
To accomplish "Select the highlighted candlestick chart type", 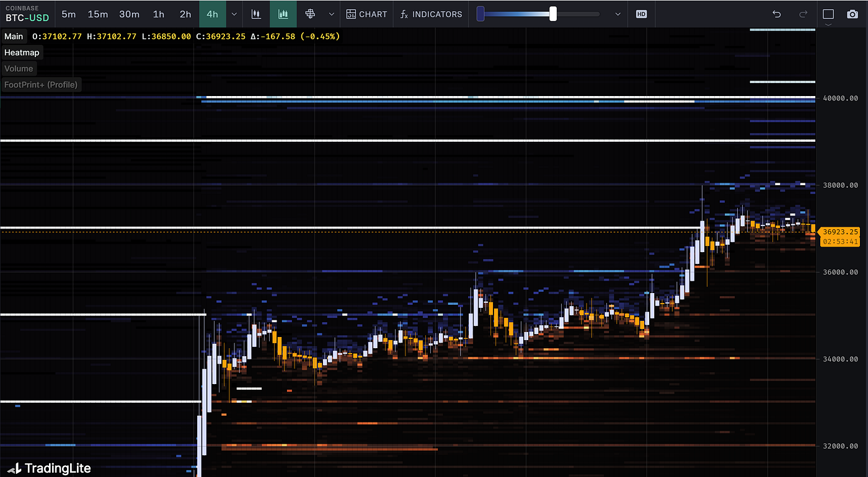I will pyautogui.click(x=283, y=14).
